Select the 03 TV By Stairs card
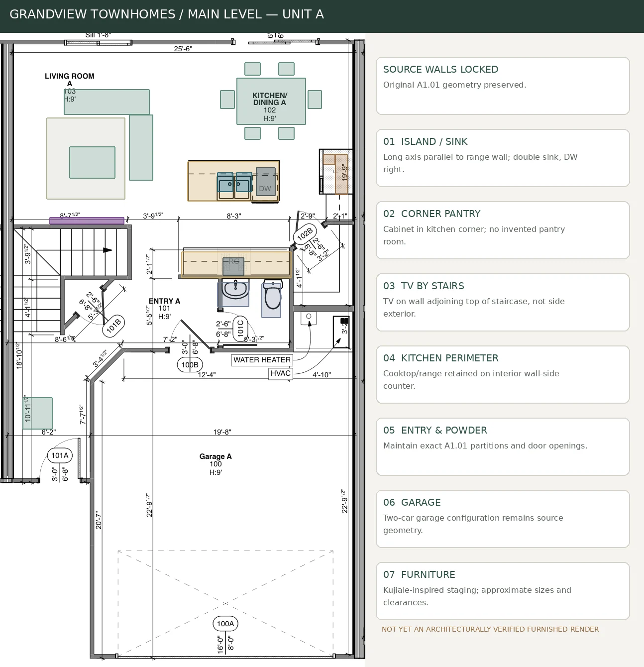This screenshot has height=667, width=644. tap(503, 302)
